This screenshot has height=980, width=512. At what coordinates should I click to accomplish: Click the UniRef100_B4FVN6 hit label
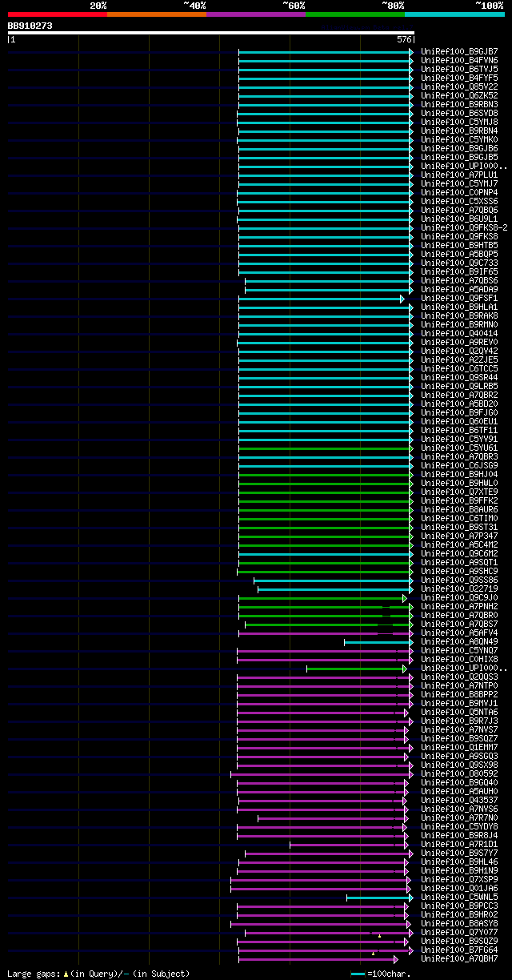pos(459,60)
